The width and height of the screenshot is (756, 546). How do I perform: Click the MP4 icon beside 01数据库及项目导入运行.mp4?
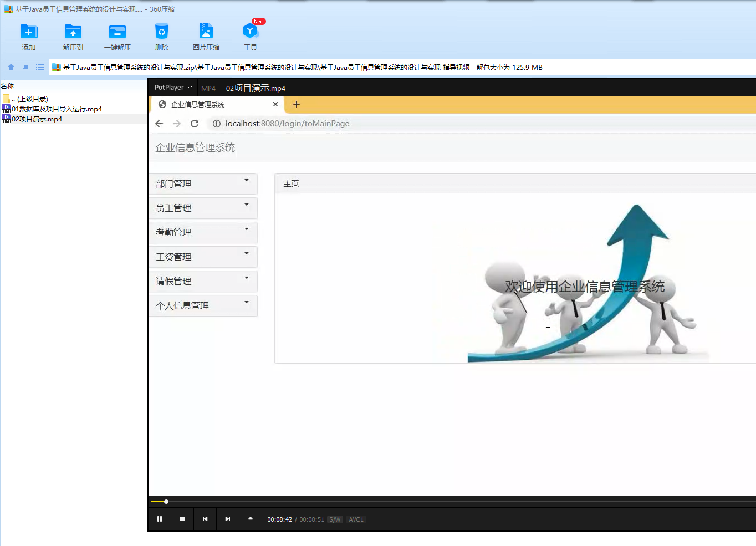[x=6, y=109]
